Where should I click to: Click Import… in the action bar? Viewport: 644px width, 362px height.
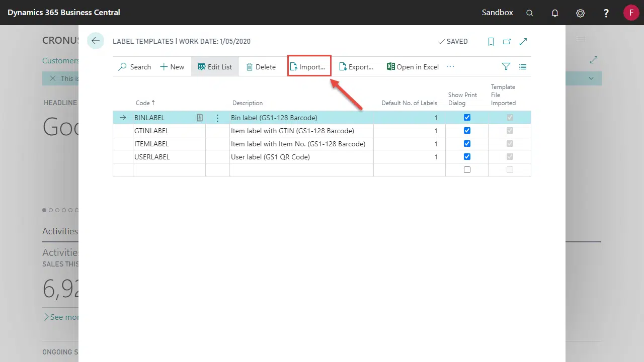(x=308, y=67)
